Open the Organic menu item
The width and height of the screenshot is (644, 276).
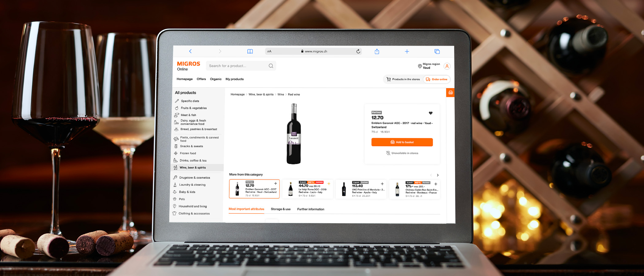click(x=216, y=79)
